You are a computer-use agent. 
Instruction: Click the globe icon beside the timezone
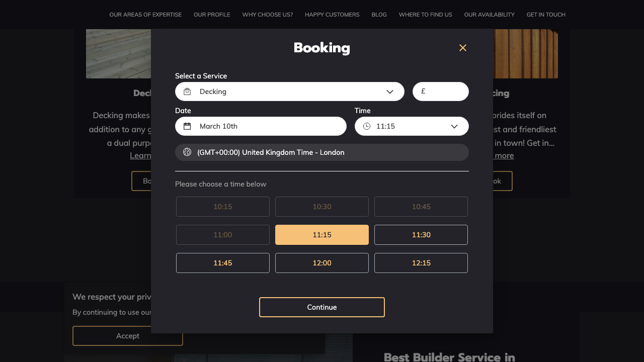coord(187,152)
